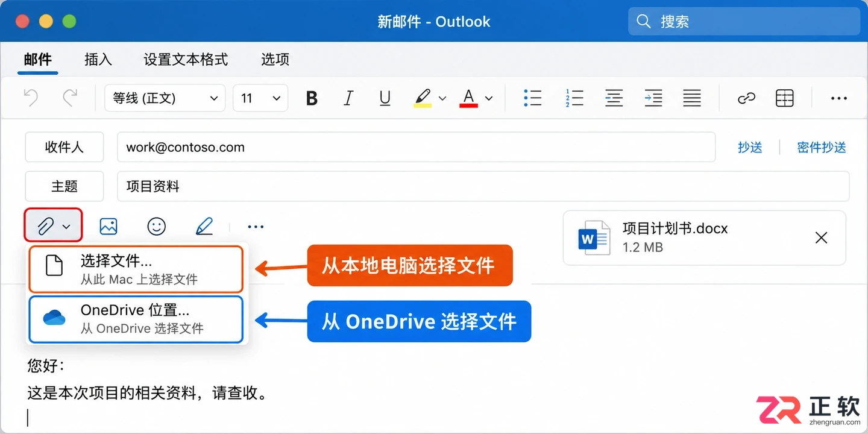The image size is (868, 434).
Task: Undo the last action
Action: [31, 98]
